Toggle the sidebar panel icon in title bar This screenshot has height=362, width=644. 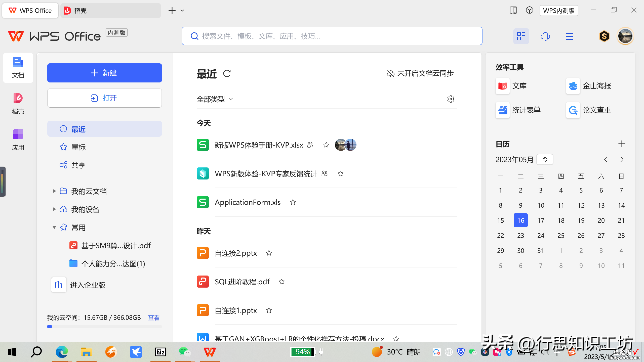point(513,10)
